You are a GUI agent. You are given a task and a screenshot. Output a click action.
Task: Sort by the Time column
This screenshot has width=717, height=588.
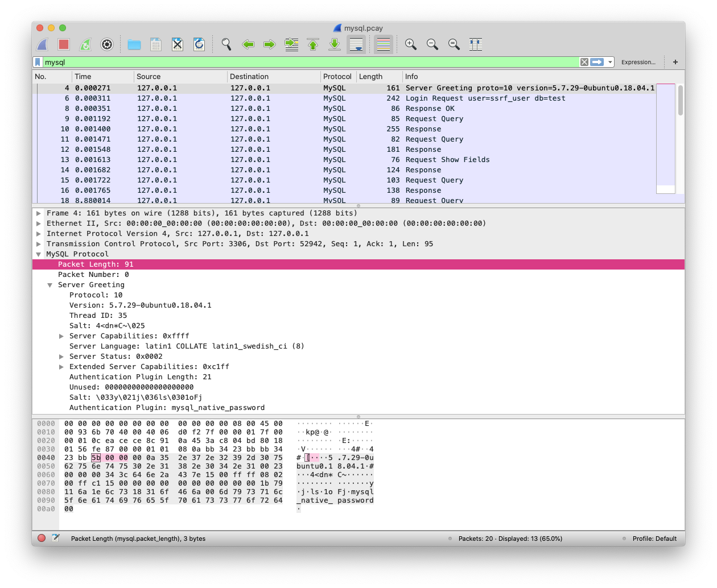[x=102, y=76]
